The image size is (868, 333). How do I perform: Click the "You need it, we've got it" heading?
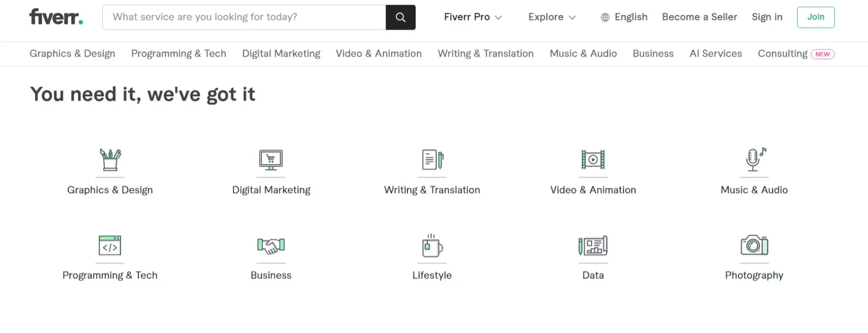tap(142, 94)
